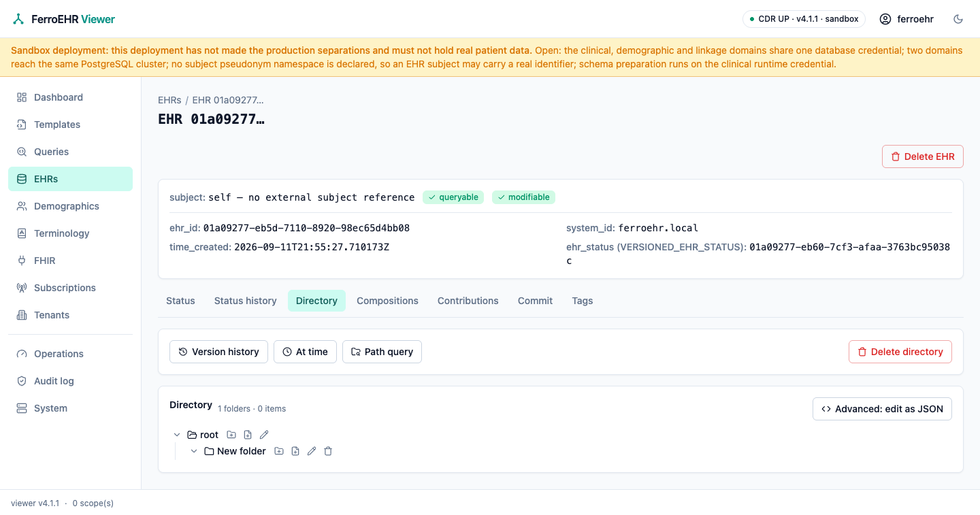The image size is (980, 515).
Task: Switch to the Status history tab
Action: tap(246, 301)
